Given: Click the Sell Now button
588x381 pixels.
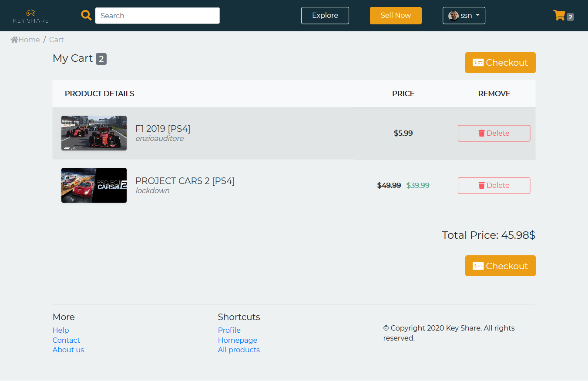Looking at the screenshot, I should click(x=396, y=16).
